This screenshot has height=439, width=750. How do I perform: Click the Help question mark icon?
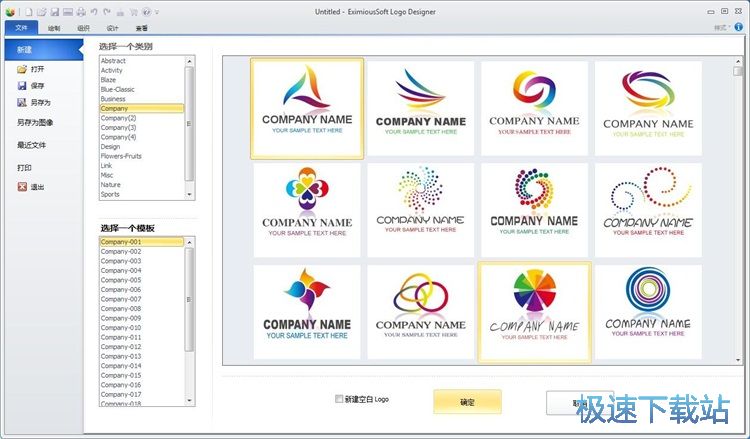point(147,12)
